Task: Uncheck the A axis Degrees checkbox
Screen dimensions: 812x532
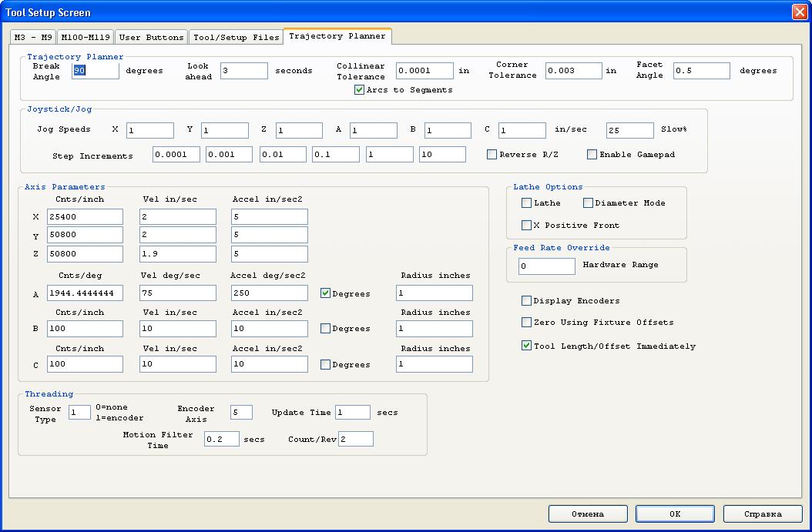Action: [325, 293]
